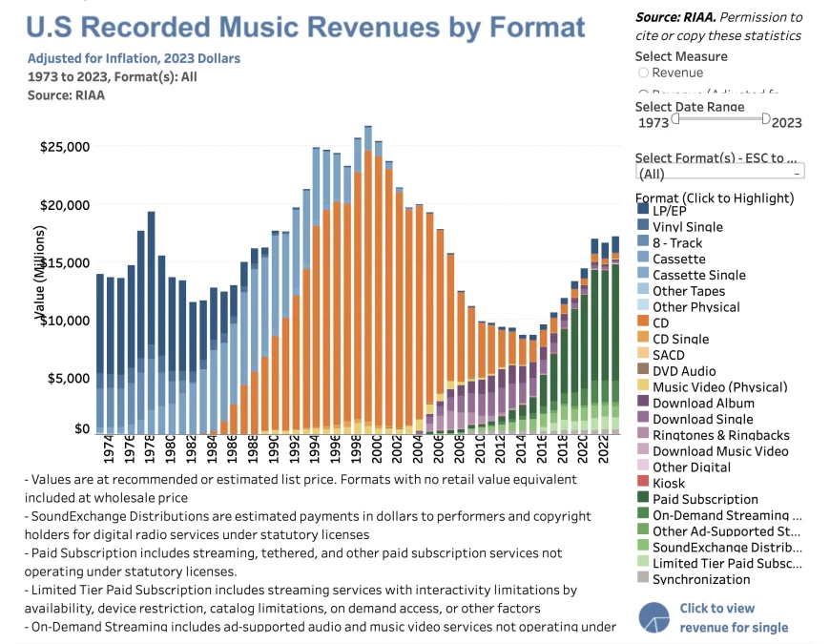
Task: Select Cassette in the format legend
Action: coord(678,259)
